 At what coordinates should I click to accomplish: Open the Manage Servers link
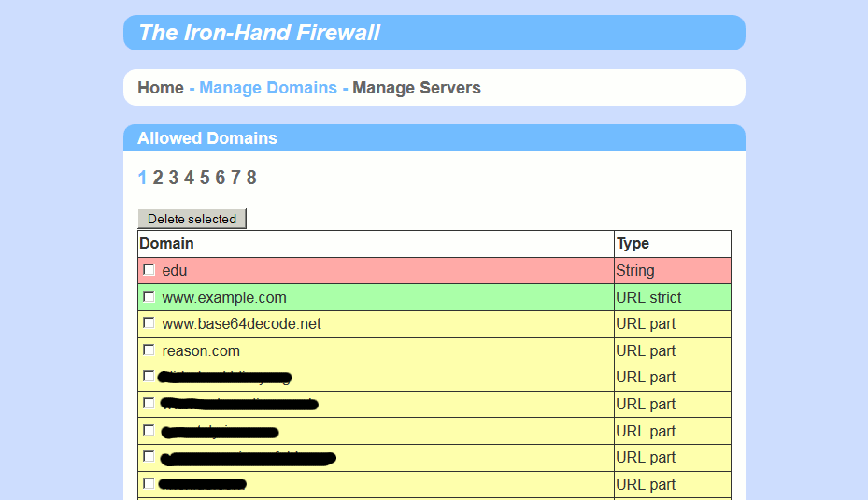[x=416, y=88]
